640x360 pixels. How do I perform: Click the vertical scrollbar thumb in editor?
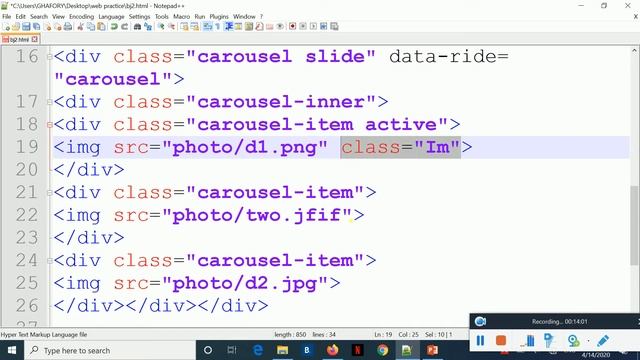[635, 225]
